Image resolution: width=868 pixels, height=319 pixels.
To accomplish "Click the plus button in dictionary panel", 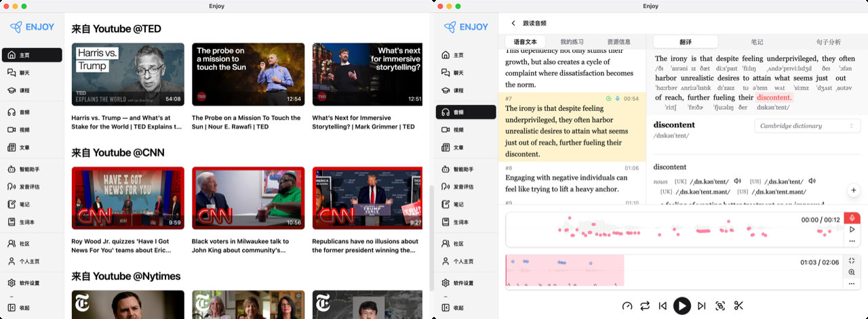I will coord(854,190).
